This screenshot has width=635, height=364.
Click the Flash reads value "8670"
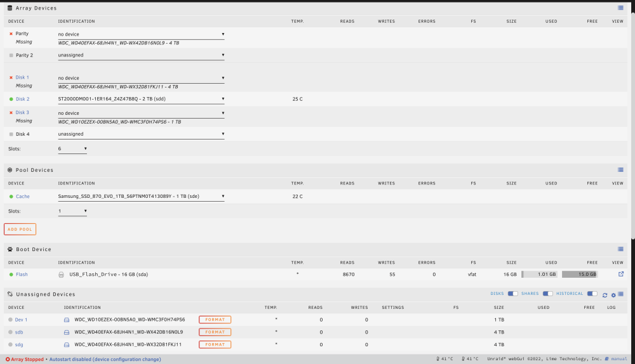click(349, 274)
